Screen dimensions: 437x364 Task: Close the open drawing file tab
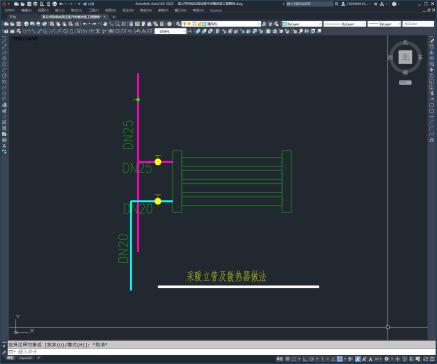click(x=104, y=17)
